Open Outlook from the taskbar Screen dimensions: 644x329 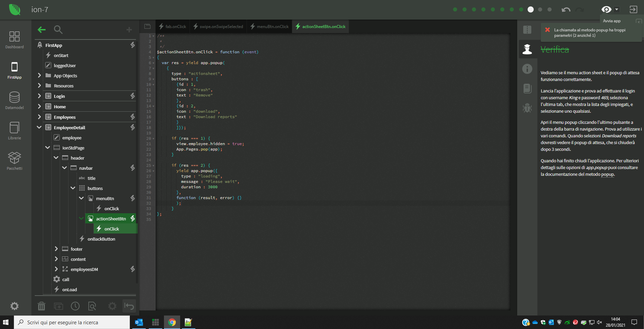tap(139, 322)
